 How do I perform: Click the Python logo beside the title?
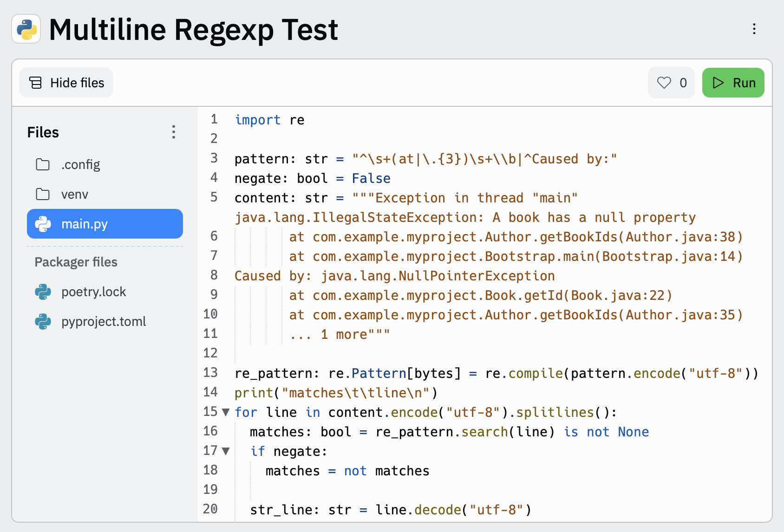26,30
